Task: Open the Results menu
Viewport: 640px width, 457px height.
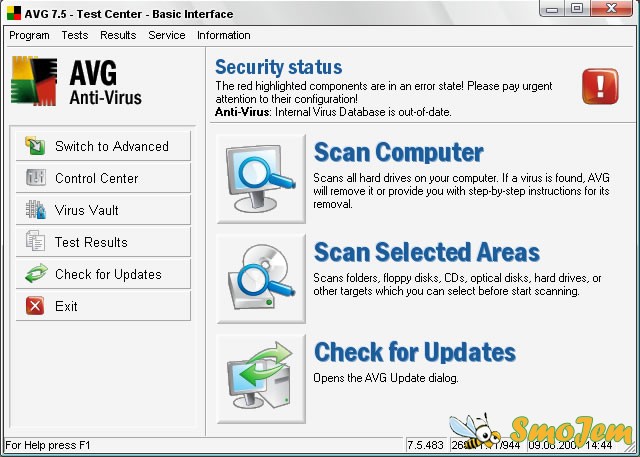Action: pos(118,35)
